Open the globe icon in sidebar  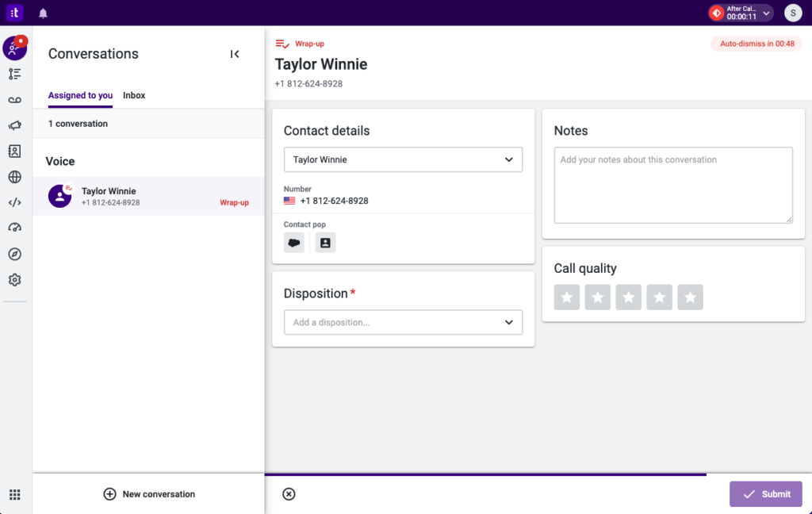point(14,177)
